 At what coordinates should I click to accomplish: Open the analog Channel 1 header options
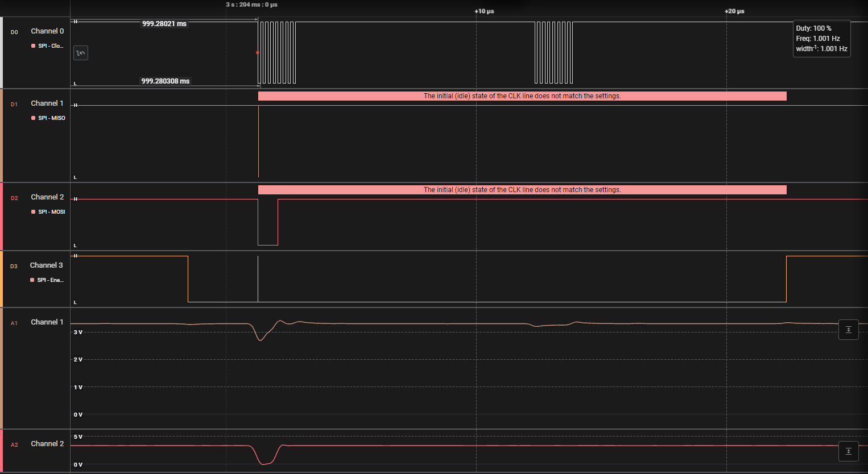click(47, 322)
